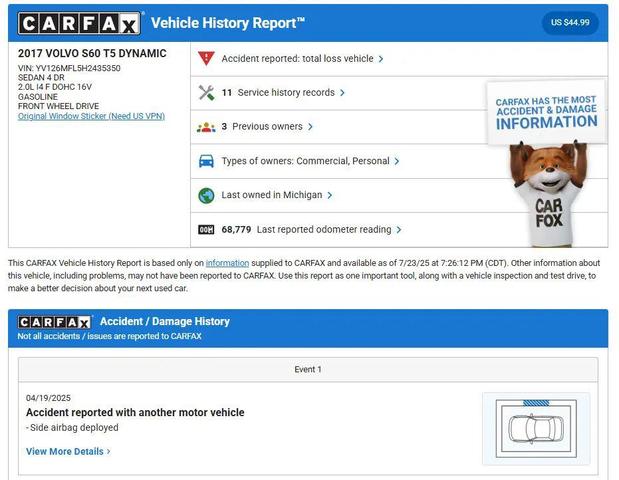Expand chevron next to Previous owners

(x=310, y=127)
